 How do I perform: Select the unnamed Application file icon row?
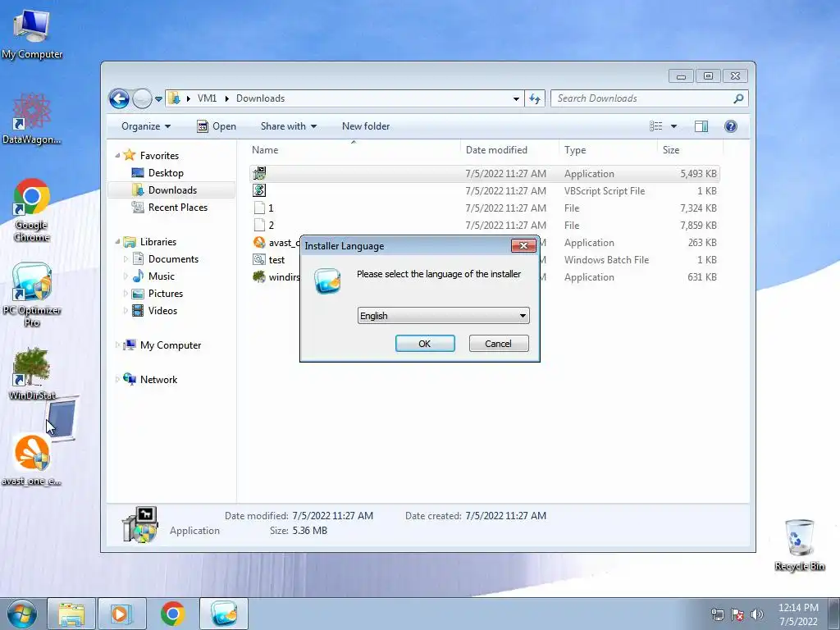(485, 174)
